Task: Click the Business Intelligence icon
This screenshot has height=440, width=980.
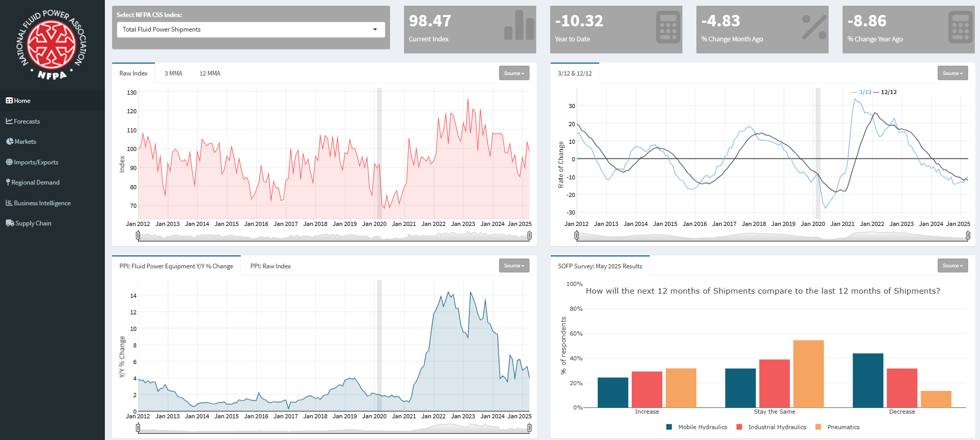Action: click(x=9, y=203)
